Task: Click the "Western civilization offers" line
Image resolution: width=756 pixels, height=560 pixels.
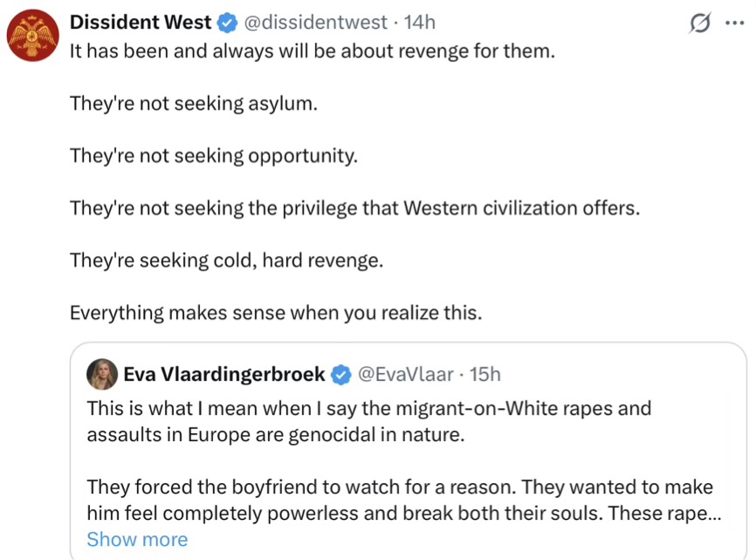Action: pyautogui.click(x=354, y=208)
